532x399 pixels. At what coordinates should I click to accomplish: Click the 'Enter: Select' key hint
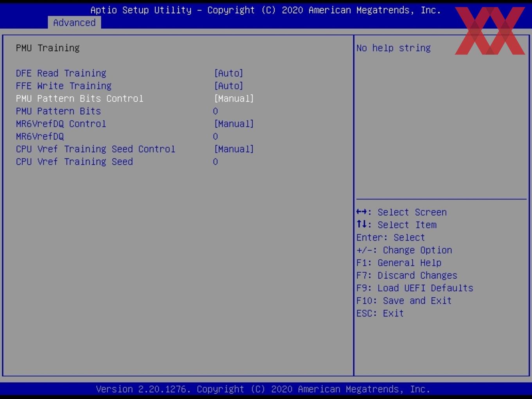pos(391,237)
